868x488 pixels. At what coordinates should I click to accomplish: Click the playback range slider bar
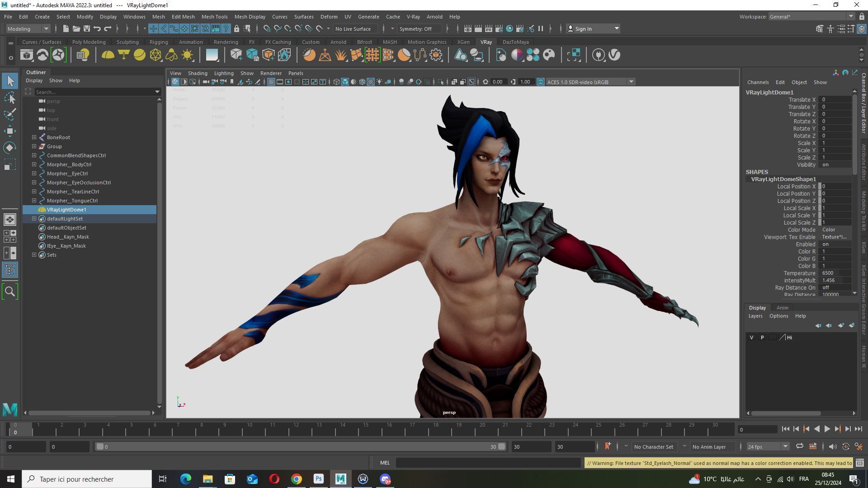301,446
